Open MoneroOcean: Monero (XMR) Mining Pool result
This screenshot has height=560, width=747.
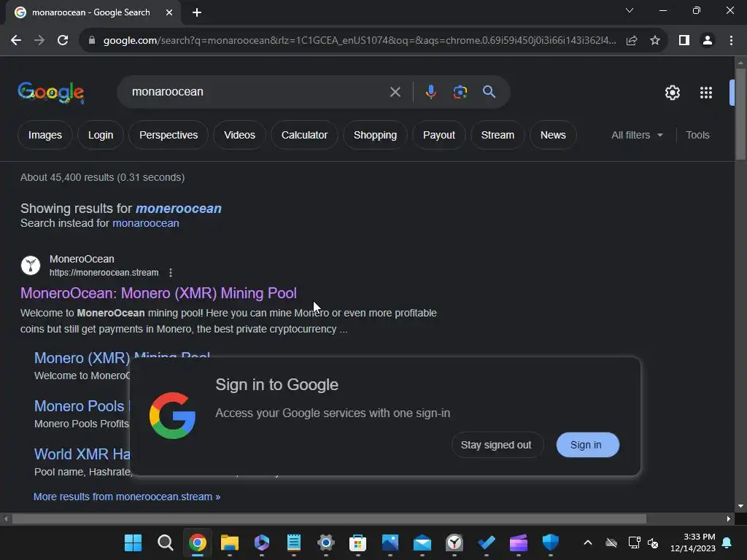pos(158,293)
